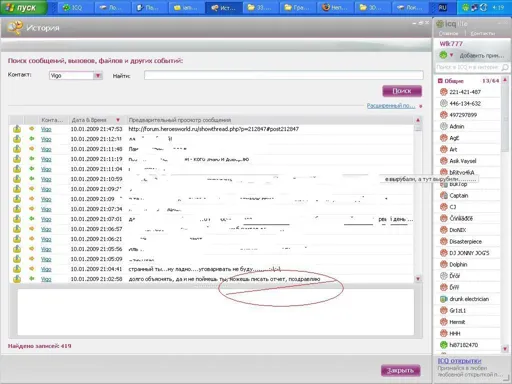
Task: Open the Контакт dropdown arrow
Action: tap(98, 76)
